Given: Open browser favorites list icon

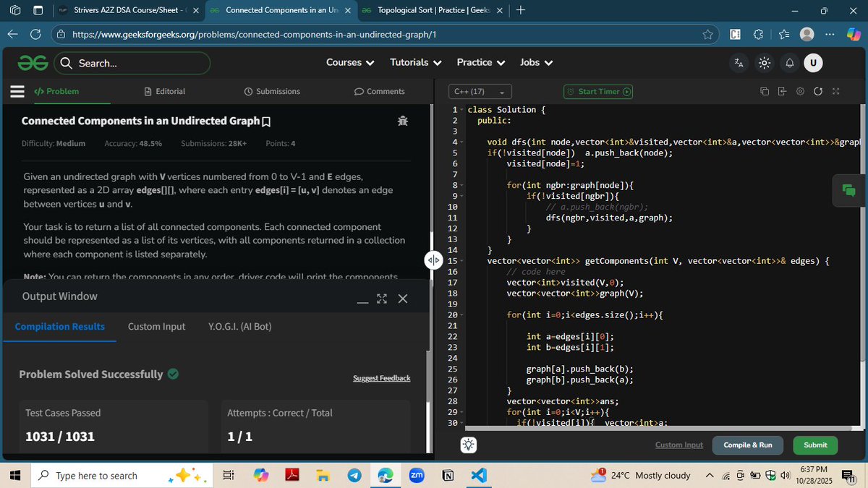Looking at the screenshot, I should coord(784,34).
